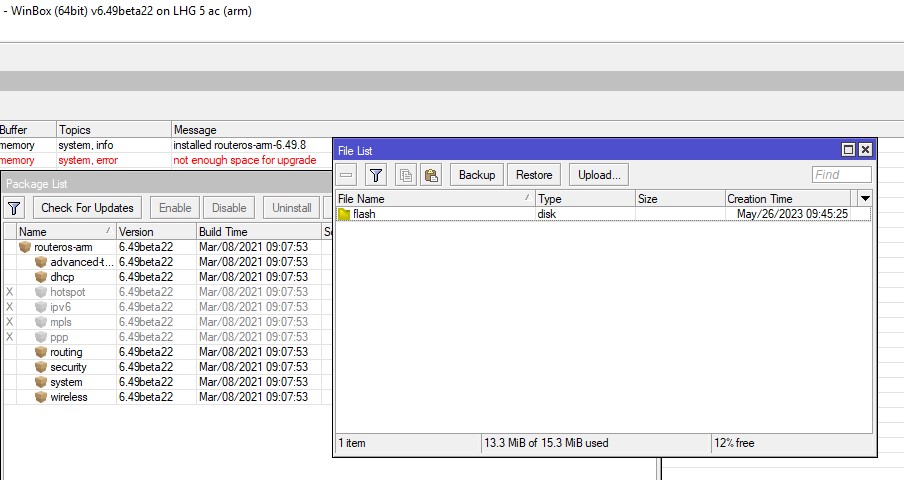Click the system package icon
Screen dimensions: 904x480
pos(41,382)
